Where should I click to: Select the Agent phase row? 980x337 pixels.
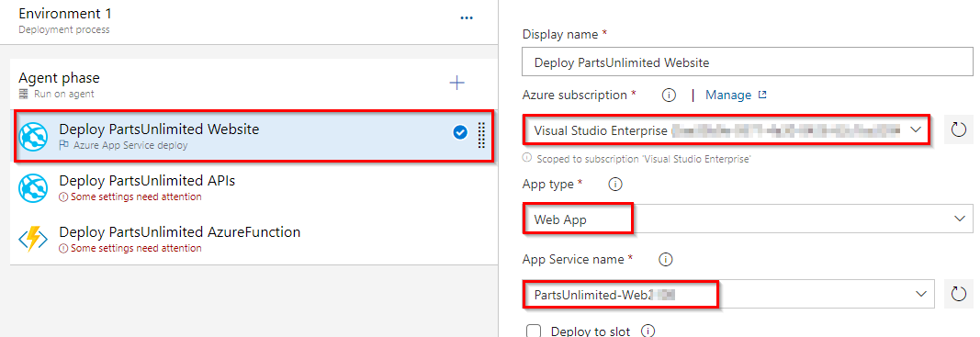[253, 84]
